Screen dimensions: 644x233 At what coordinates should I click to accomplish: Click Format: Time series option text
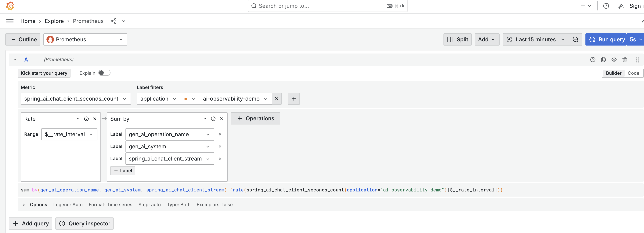[x=110, y=205]
